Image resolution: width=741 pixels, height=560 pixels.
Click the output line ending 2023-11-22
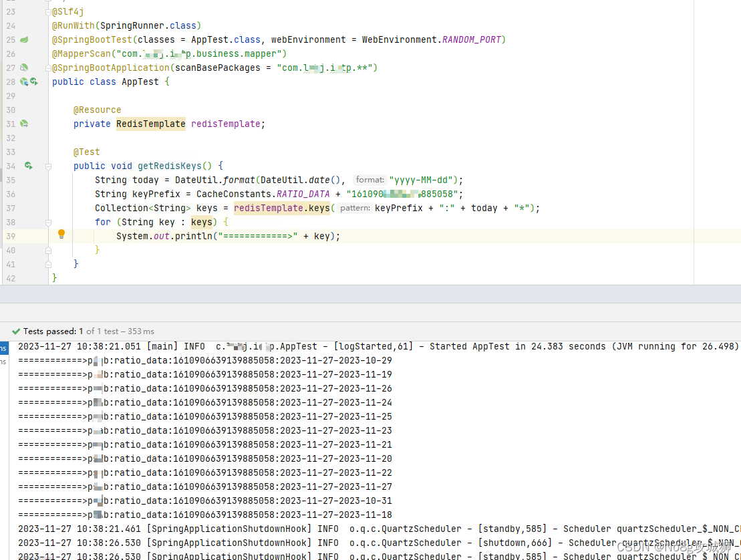pyautogui.click(x=205, y=472)
